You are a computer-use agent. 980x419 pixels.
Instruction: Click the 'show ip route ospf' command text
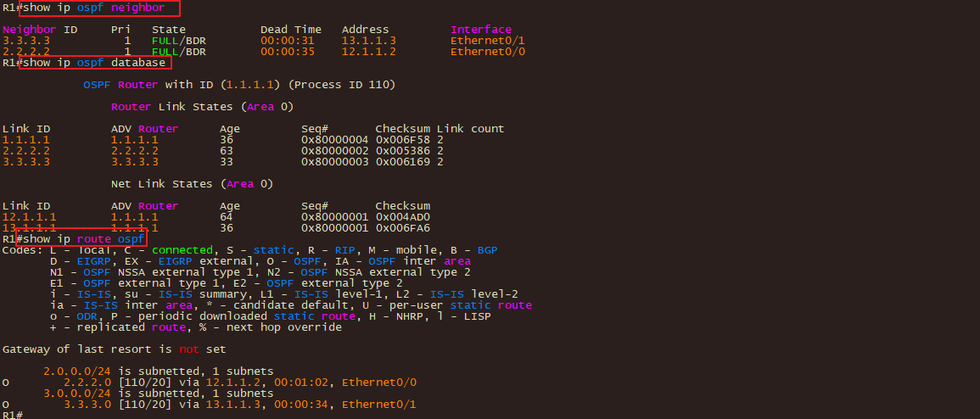(x=84, y=238)
